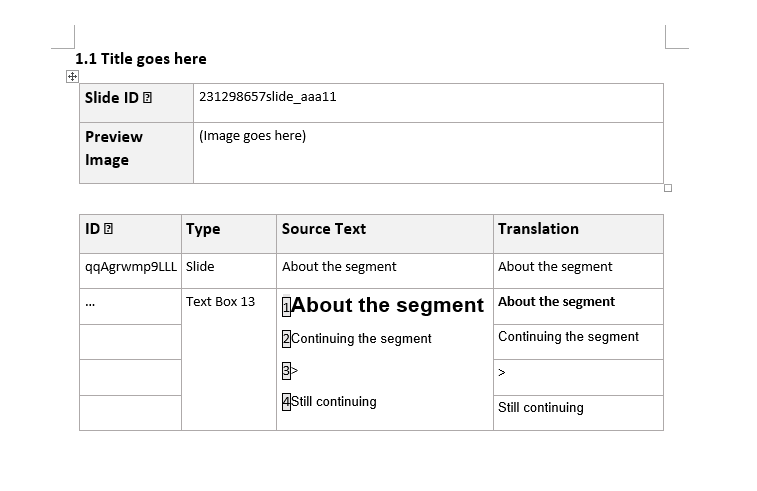Click 'Continuing the segment' in source text

[x=361, y=339]
